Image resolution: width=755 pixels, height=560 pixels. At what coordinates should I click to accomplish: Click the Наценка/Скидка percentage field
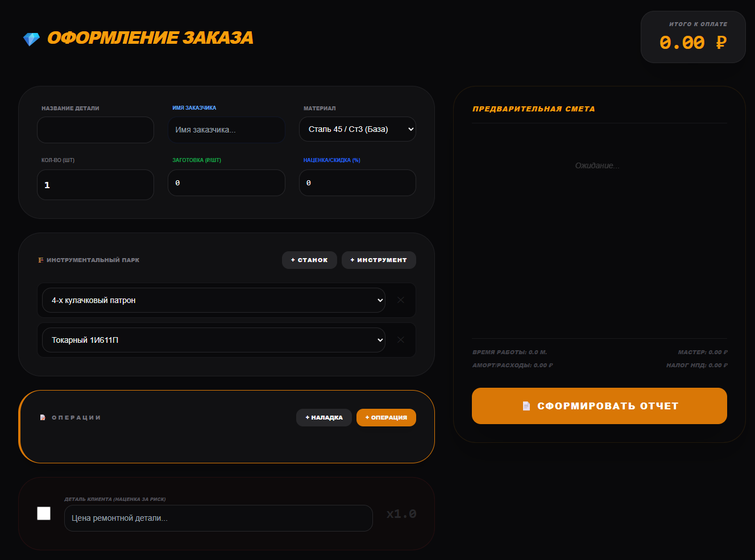pos(357,182)
